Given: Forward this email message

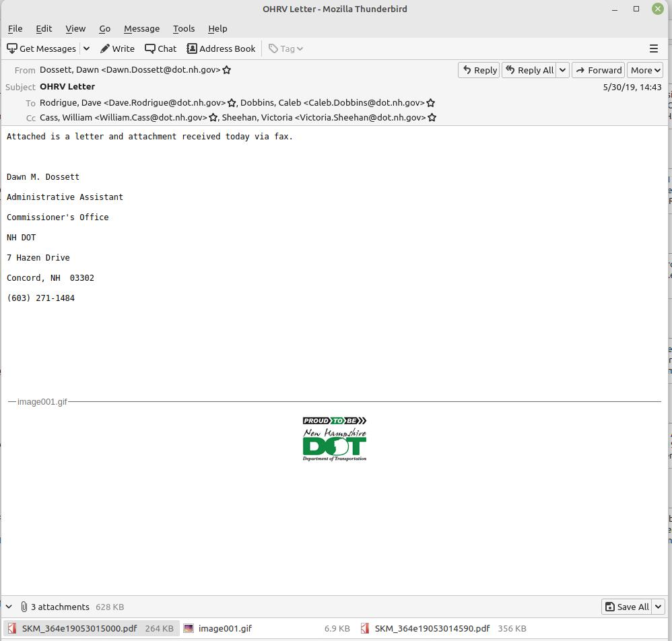Looking at the screenshot, I should (x=598, y=70).
